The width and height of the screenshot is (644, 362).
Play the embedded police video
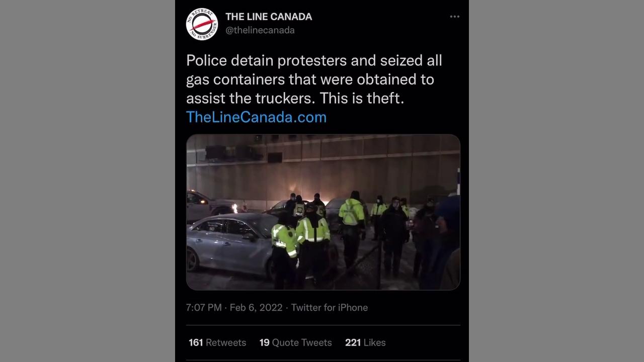coord(323,212)
